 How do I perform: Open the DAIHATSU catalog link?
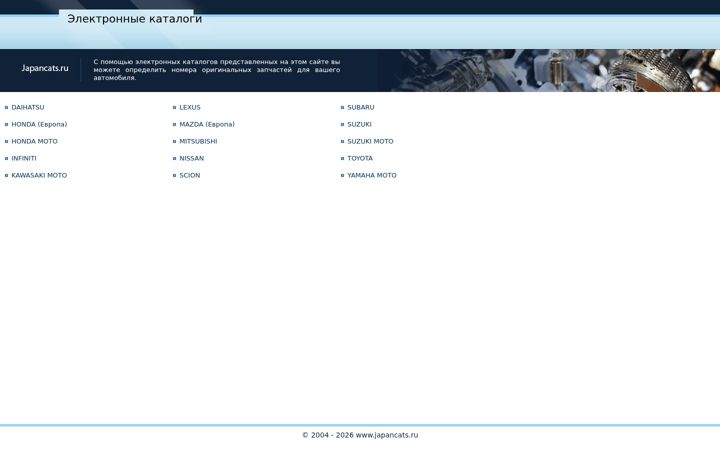[28, 107]
